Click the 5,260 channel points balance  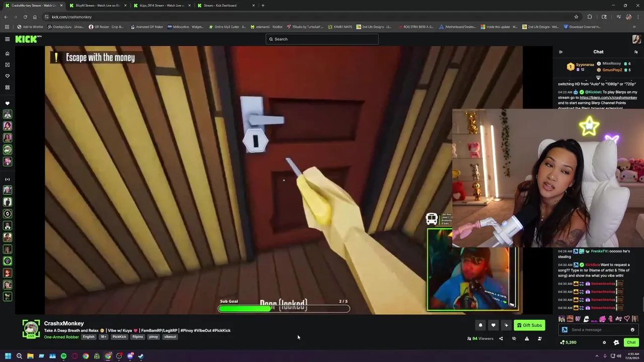[x=569, y=342]
